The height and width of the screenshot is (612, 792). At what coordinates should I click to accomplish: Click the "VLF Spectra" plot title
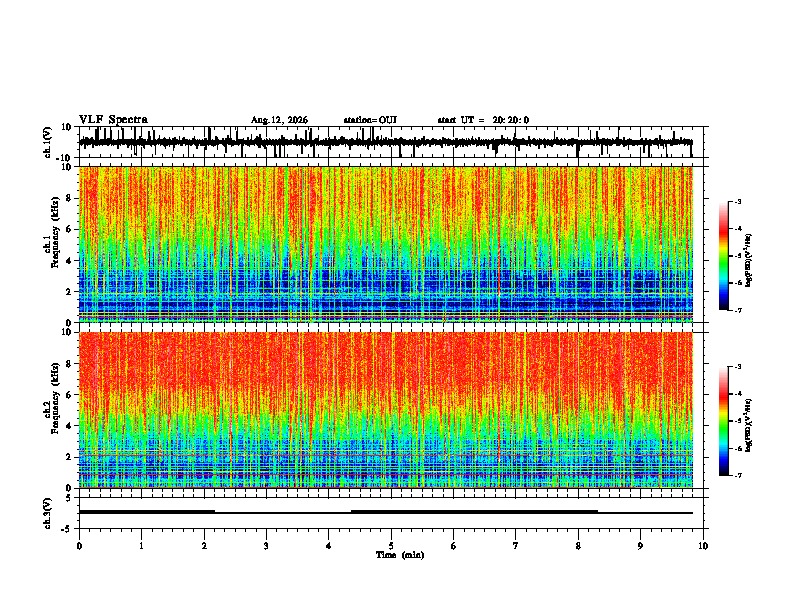pos(113,120)
